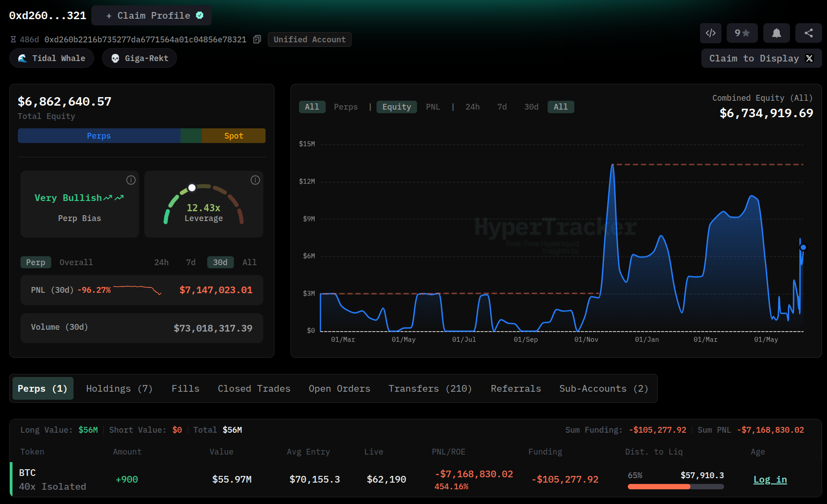Click the X logo in Claim to Display

click(809, 58)
